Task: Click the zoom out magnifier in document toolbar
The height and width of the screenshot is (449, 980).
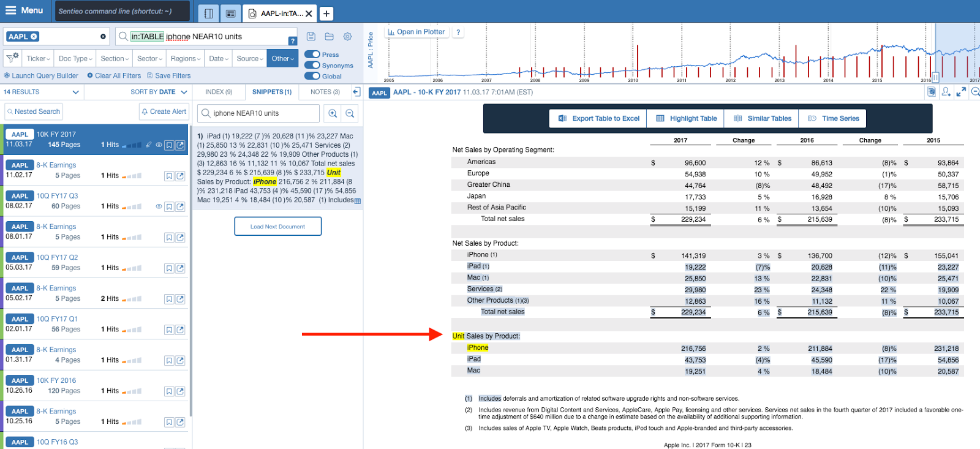Action: pos(976,92)
